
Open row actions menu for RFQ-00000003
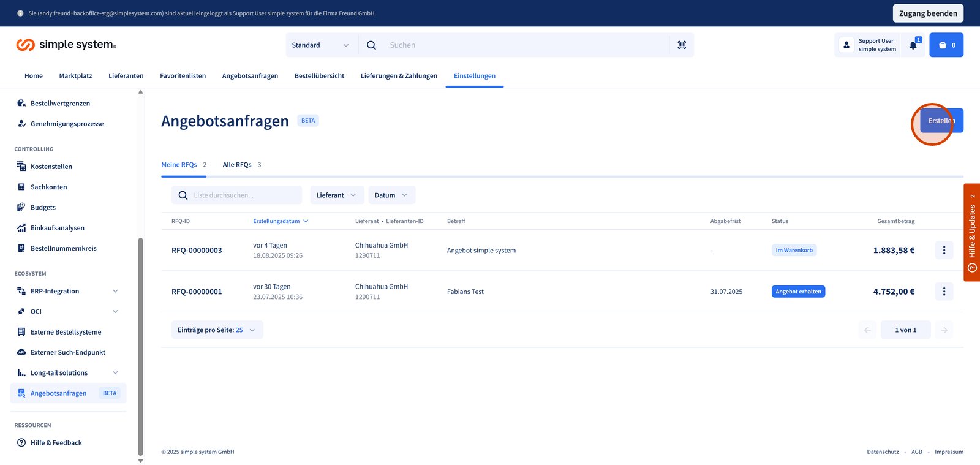click(944, 250)
